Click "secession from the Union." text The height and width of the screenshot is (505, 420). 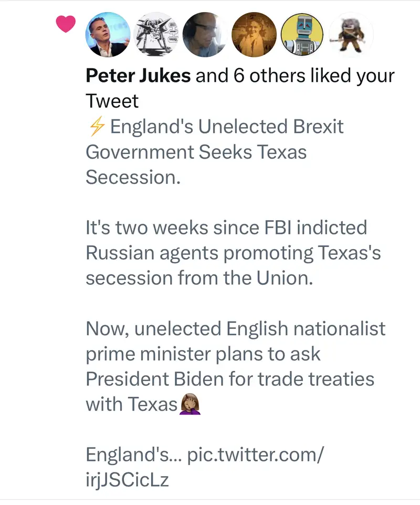[199, 278]
